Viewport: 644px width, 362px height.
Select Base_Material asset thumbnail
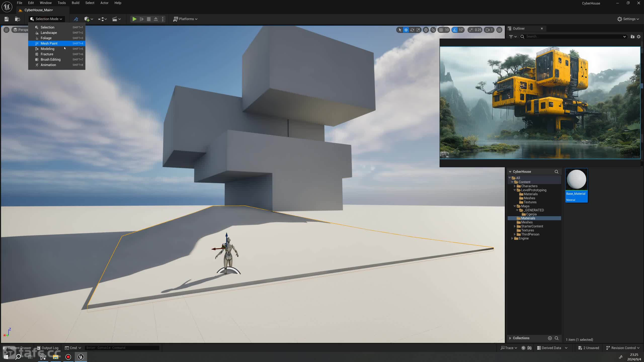(576, 185)
